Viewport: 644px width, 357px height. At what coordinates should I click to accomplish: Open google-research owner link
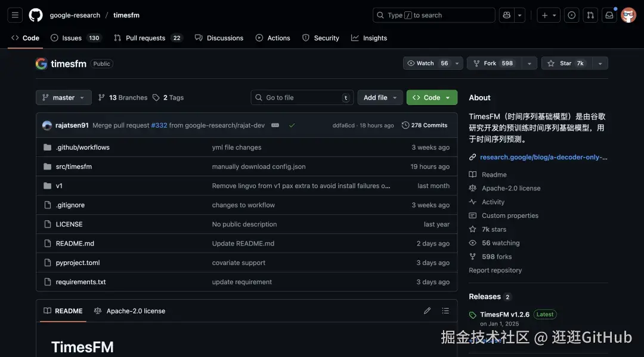point(75,15)
